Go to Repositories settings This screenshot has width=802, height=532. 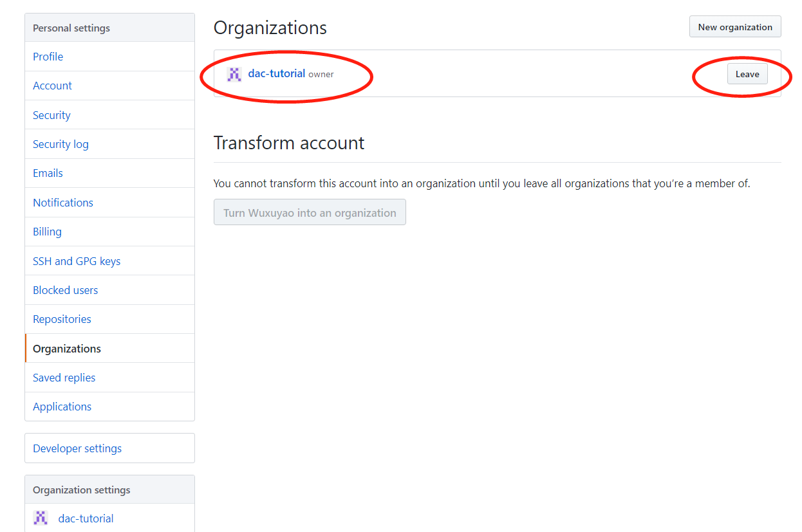62,319
